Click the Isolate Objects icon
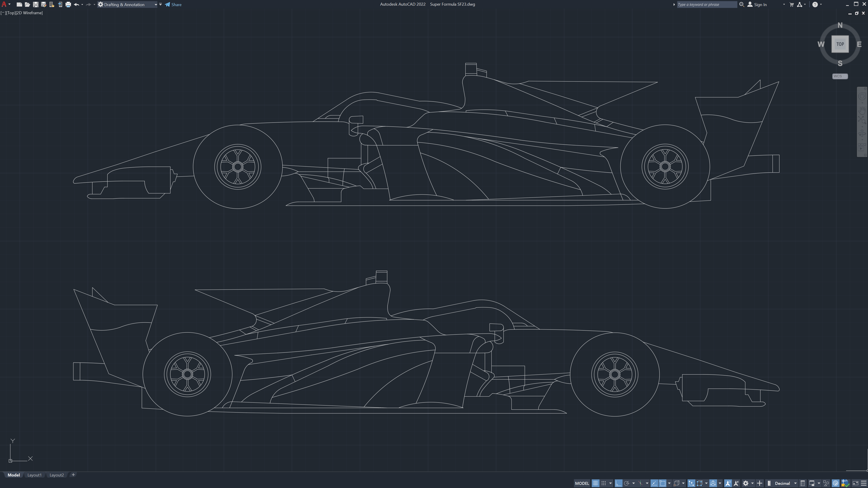The image size is (868, 488). [x=826, y=483]
